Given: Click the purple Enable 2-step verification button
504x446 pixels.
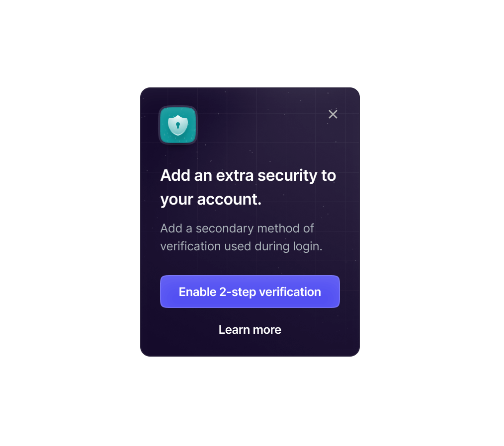Looking at the screenshot, I should pos(250,292).
